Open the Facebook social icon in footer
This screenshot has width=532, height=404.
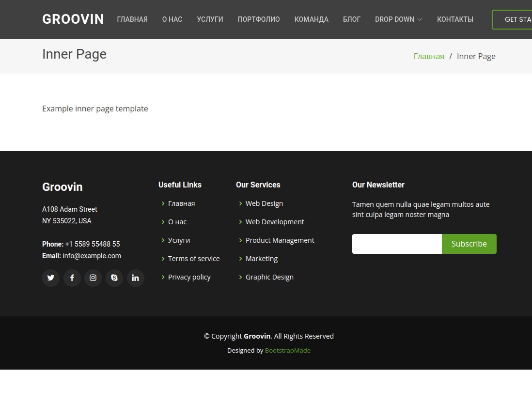tap(72, 278)
